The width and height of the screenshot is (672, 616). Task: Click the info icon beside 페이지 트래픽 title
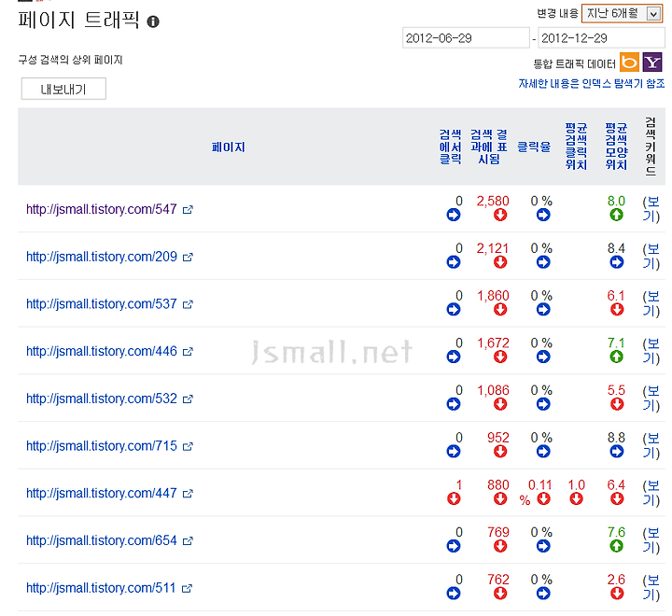(153, 21)
